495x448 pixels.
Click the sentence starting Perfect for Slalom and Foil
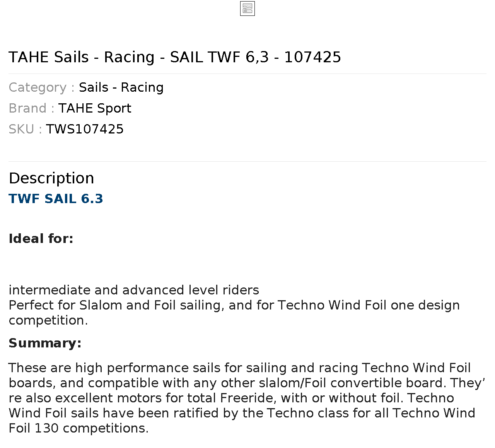[x=234, y=313]
